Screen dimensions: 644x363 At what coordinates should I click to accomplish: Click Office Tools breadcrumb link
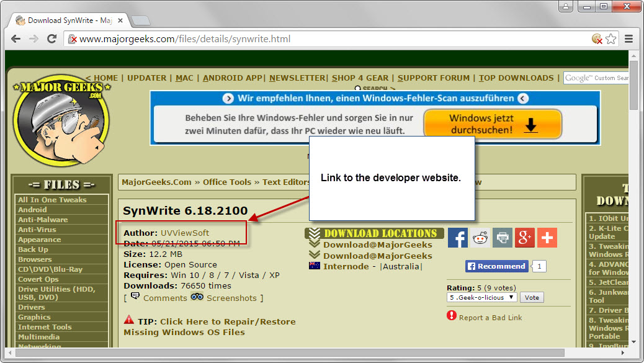click(226, 182)
